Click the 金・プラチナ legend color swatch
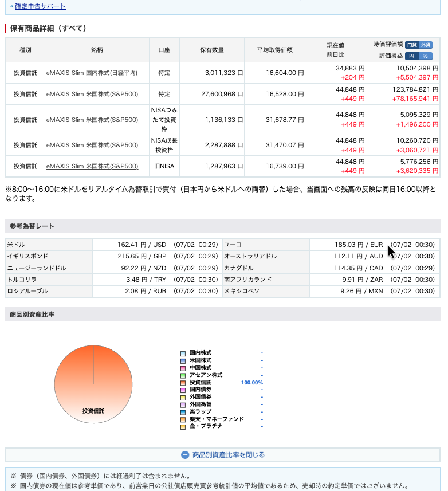Viewport: 448px width, 491px height. pos(183,427)
